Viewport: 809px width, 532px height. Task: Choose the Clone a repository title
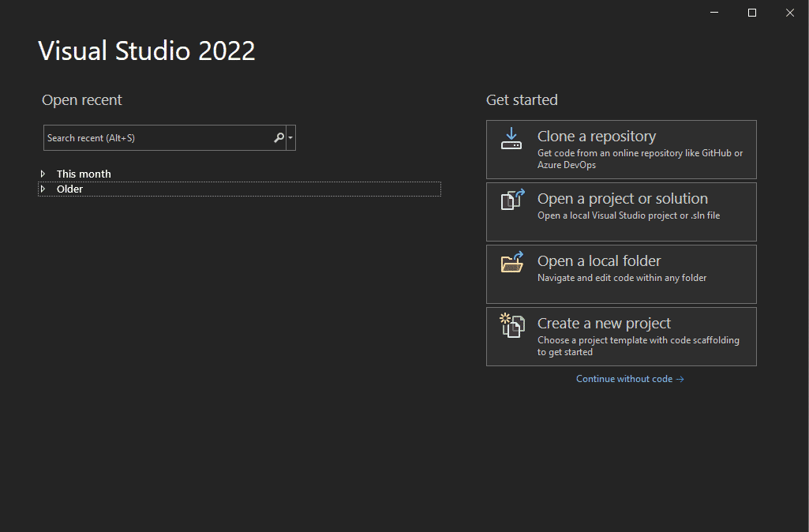[x=596, y=137]
